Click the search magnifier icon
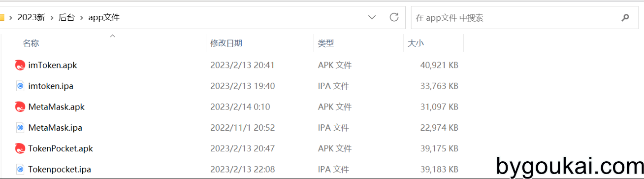The width and height of the screenshot is (644, 179). click(625, 18)
